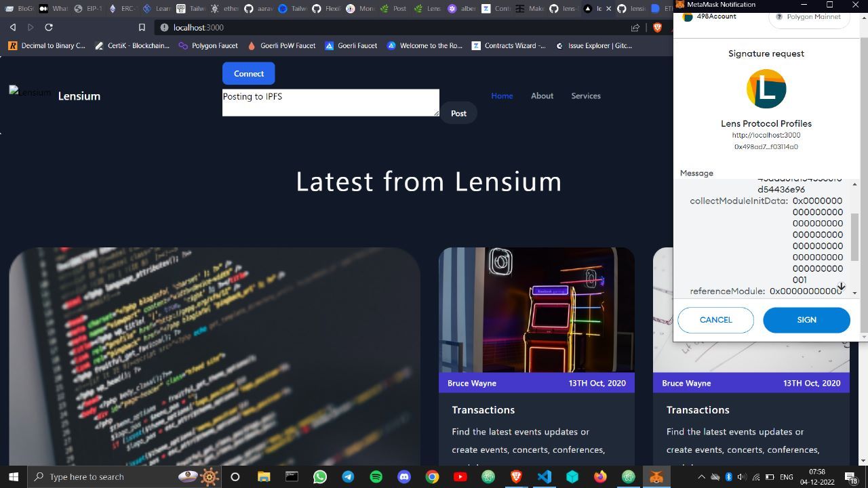Open Issue Explorer Gitcoin bookmark
The height and width of the screenshot is (488, 868).
coord(593,45)
